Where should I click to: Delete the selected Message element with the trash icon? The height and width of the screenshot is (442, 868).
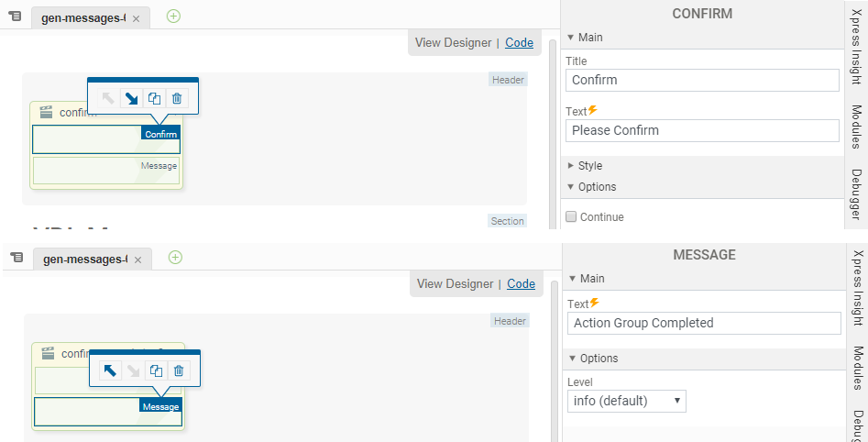(179, 370)
